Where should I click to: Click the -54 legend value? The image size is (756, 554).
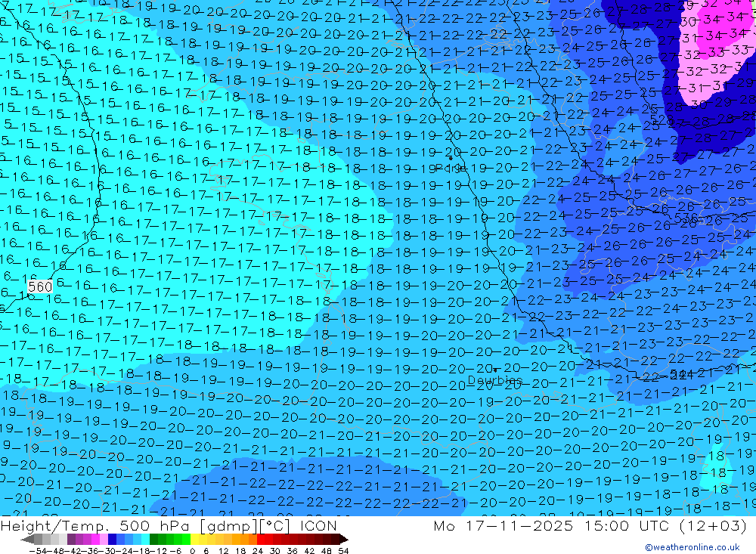pyautogui.click(x=38, y=550)
